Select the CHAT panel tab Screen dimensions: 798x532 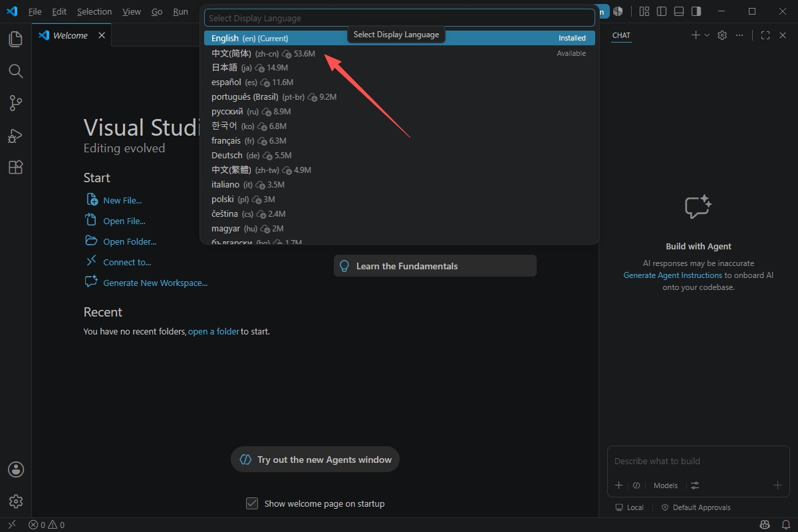(621, 35)
